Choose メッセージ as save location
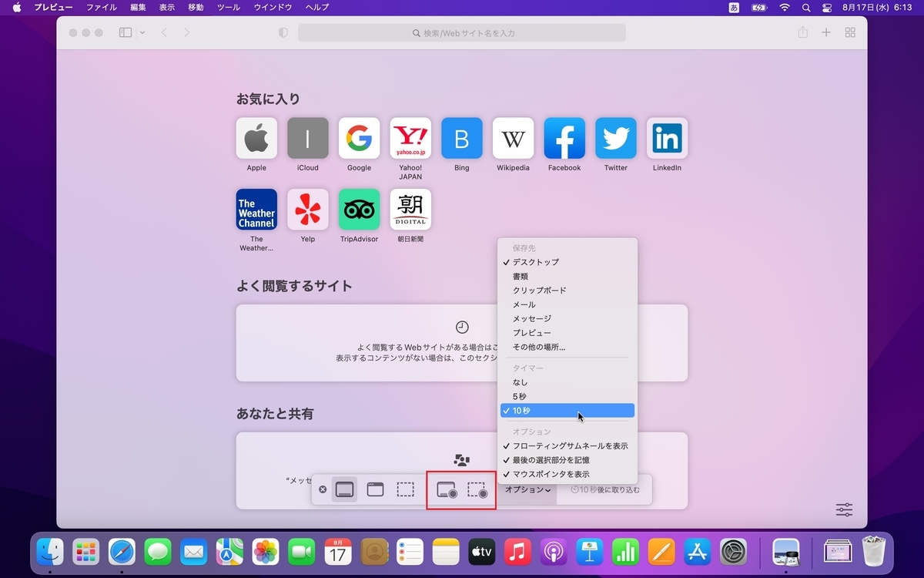This screenshot has width=924, height=578. (x=567, y=318)
